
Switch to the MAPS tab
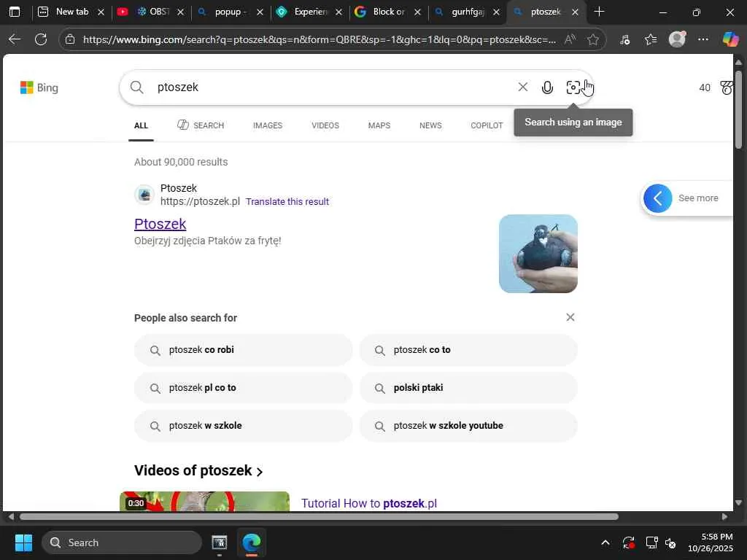pyautogui.click(x=379, y=125)
